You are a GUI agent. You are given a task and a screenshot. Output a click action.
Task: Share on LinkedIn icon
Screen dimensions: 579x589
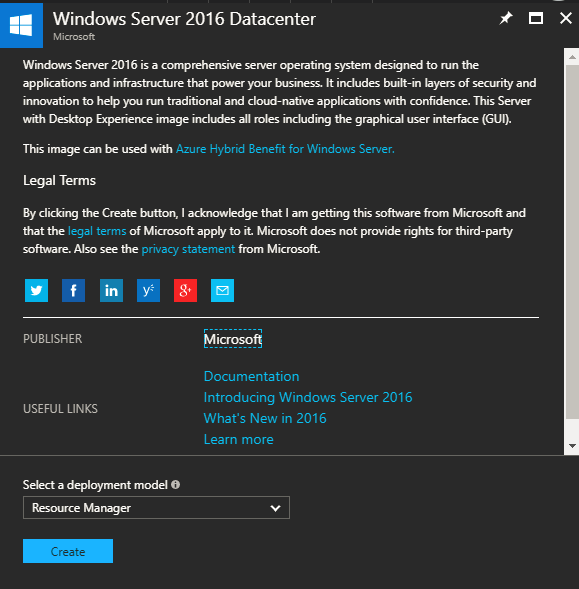coord(111,290)
